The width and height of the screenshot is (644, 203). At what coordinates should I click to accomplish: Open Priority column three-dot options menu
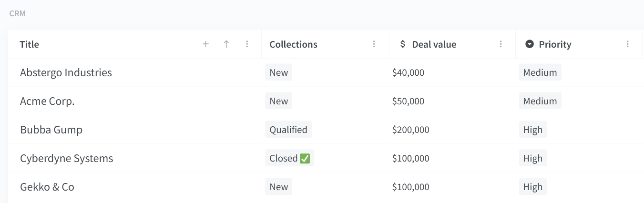(628, 44)
